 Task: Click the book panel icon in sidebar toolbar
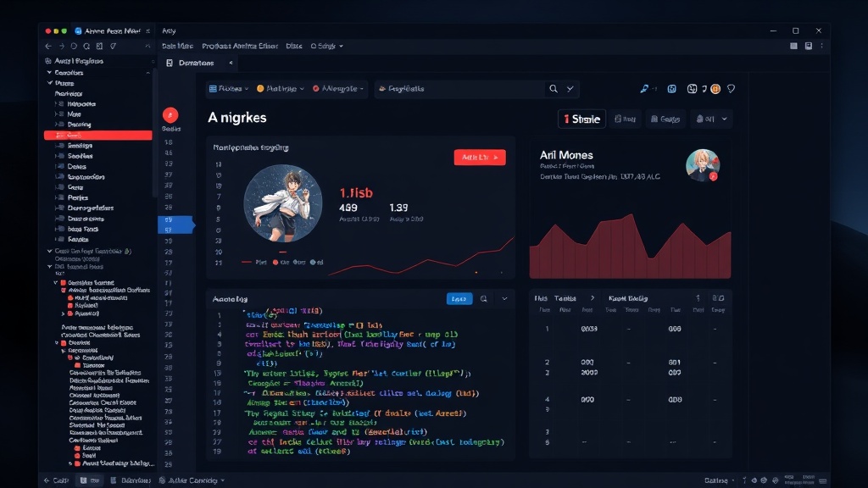click(x=100, y=47)
